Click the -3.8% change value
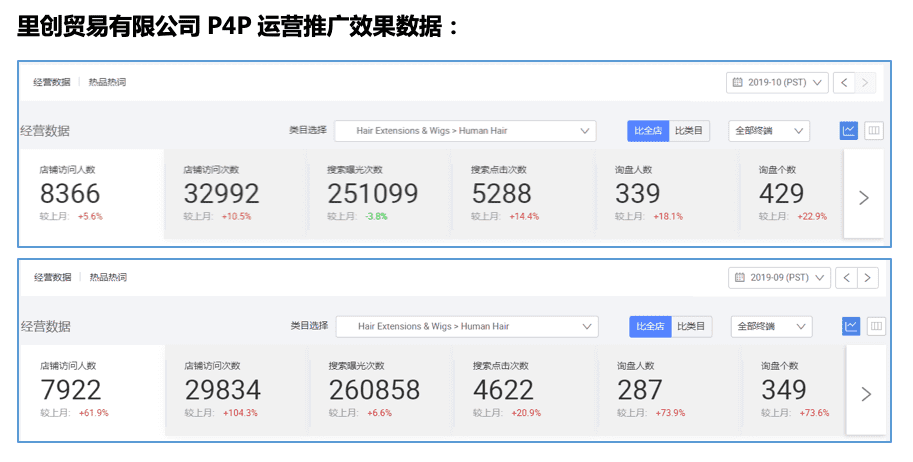 click(x=376, y=217)
